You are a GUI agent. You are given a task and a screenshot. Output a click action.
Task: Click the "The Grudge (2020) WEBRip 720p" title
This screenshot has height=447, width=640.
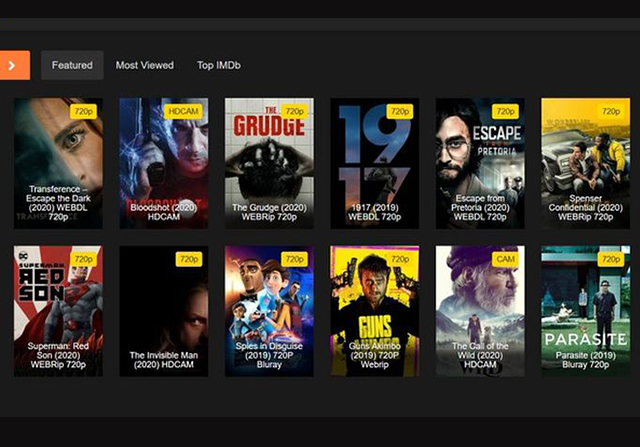click(x=269, y=212)
